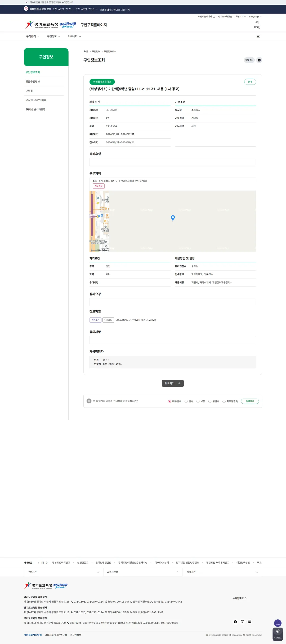Screen dimensions: 286x644
Task: Jump to top with the TOP button
Action: (x=278, y=623)
